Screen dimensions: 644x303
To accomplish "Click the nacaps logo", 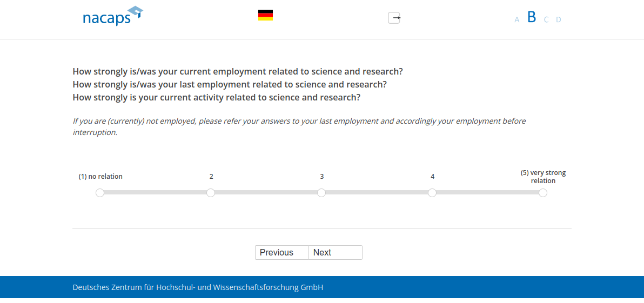I will coord(112,16).
